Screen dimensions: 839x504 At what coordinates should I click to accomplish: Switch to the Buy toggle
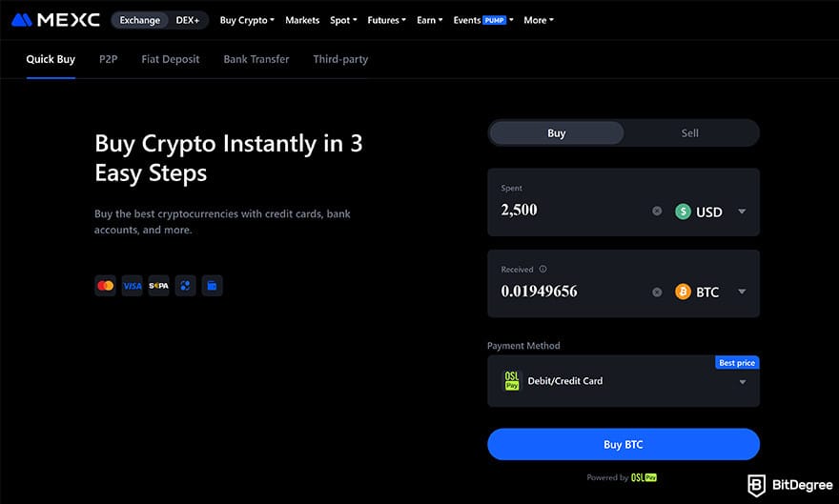coord(557,133)
